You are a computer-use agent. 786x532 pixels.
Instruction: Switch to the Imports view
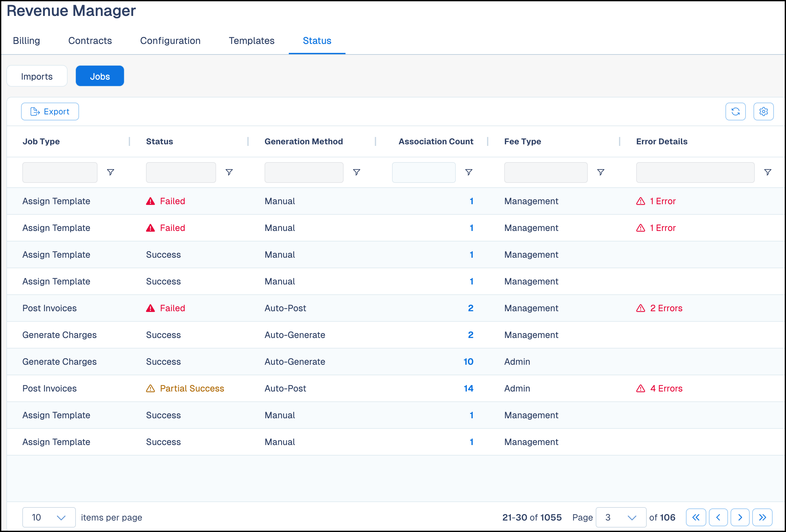point(37,76)
